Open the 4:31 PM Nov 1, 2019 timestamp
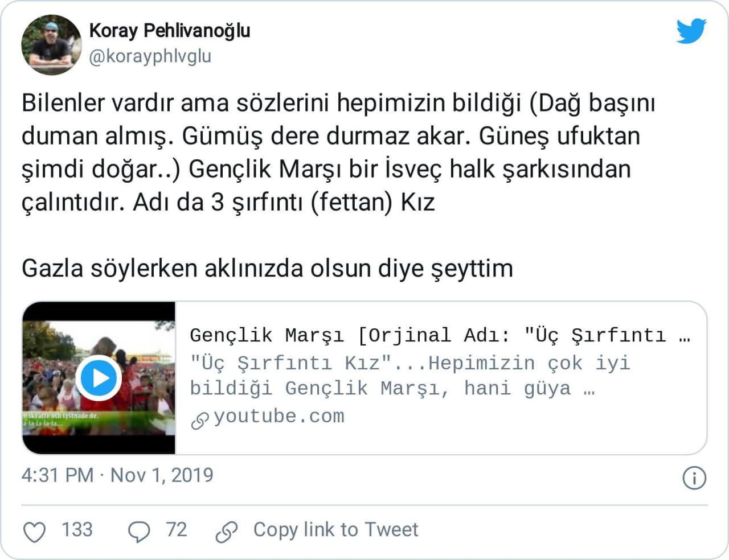 click(117, 475)
